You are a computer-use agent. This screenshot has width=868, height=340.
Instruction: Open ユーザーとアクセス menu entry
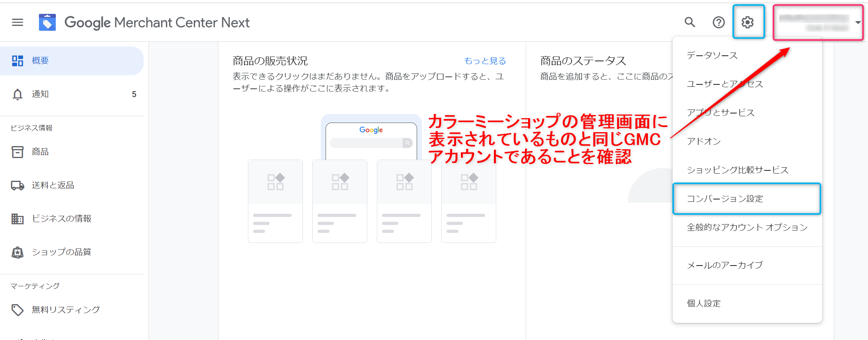725,84
